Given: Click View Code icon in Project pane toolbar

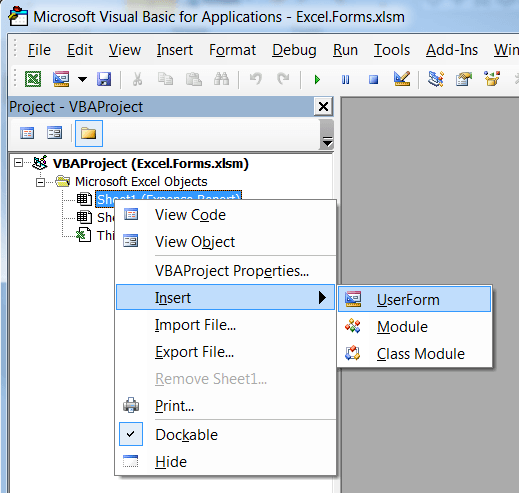Looking at the screenshot, I should (27, 133).
